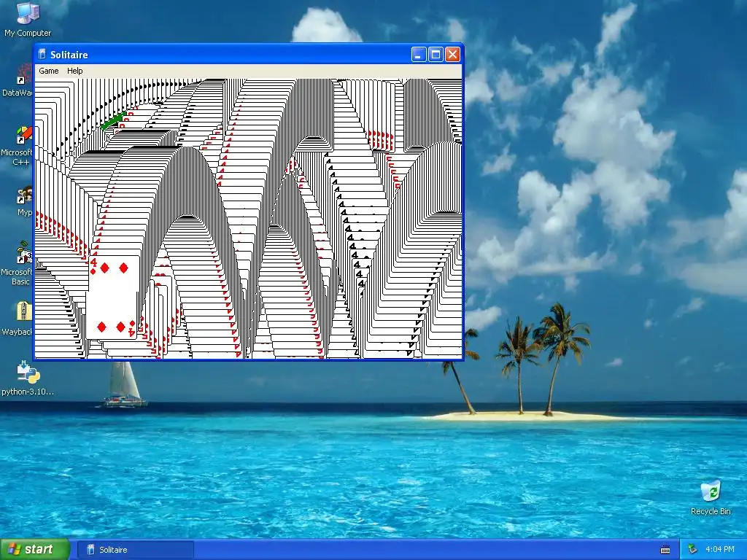Click the keyboard icon in system tray
Screen dimensions: 747x560
[665, 550]
